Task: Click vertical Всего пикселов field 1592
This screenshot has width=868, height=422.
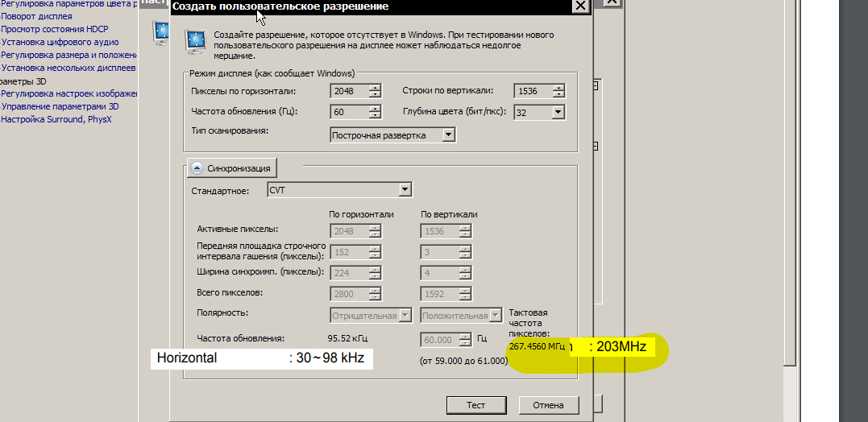Action: (x=441, y=294)
